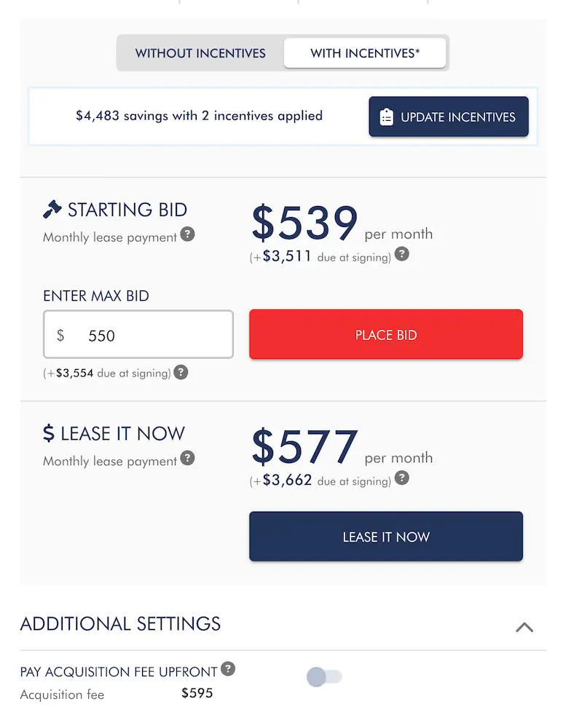Click the Lease It Now button

[386, 537]
